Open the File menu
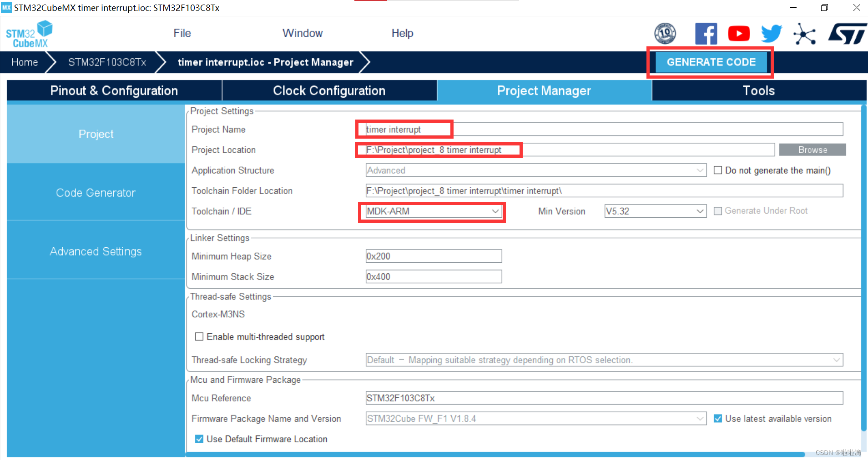The height and width of the screenshot is (460, 868). pyautogui.click(x=182, y=33)
